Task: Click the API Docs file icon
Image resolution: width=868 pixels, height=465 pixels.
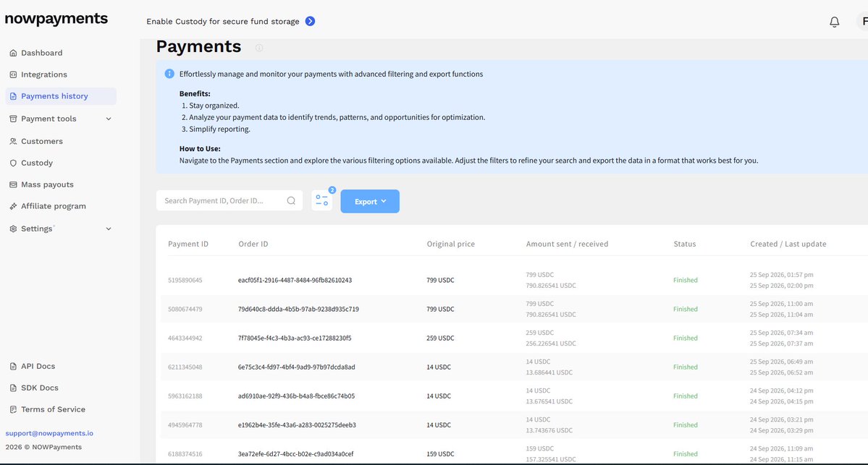Action: 13,367
